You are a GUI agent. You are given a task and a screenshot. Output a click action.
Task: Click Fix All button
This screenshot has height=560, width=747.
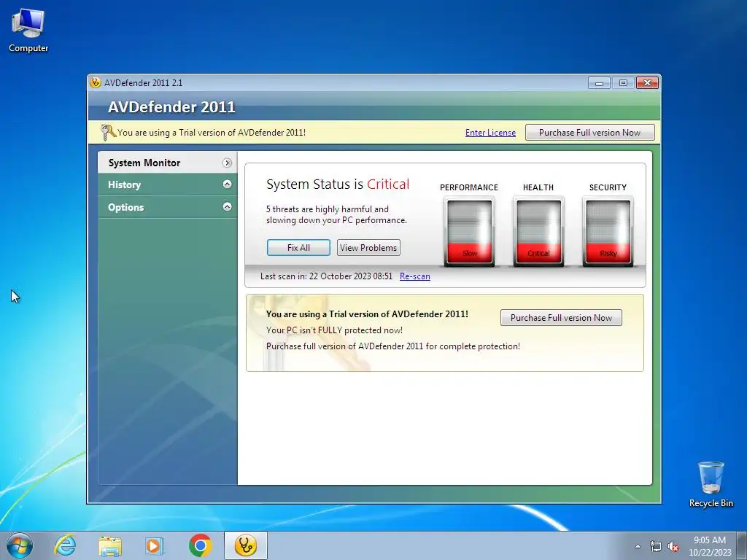[x=298, y=248]
